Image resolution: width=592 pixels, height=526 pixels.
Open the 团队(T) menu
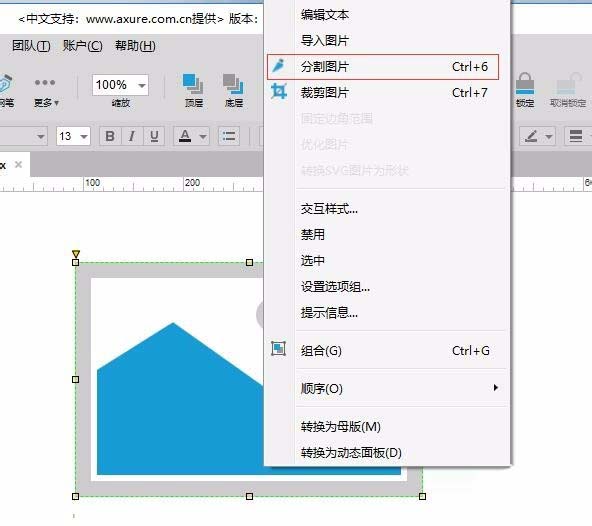click(31, 46)
